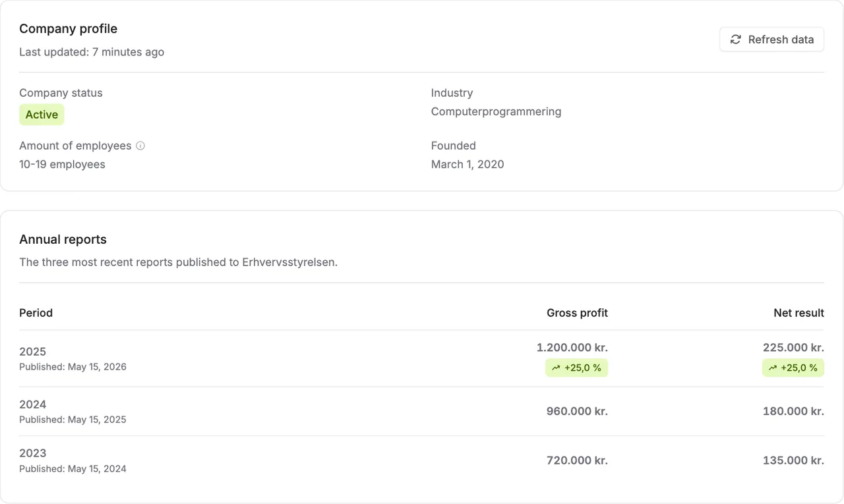Click the Refresh data button
844x504 pixels.
coord(771,40)
